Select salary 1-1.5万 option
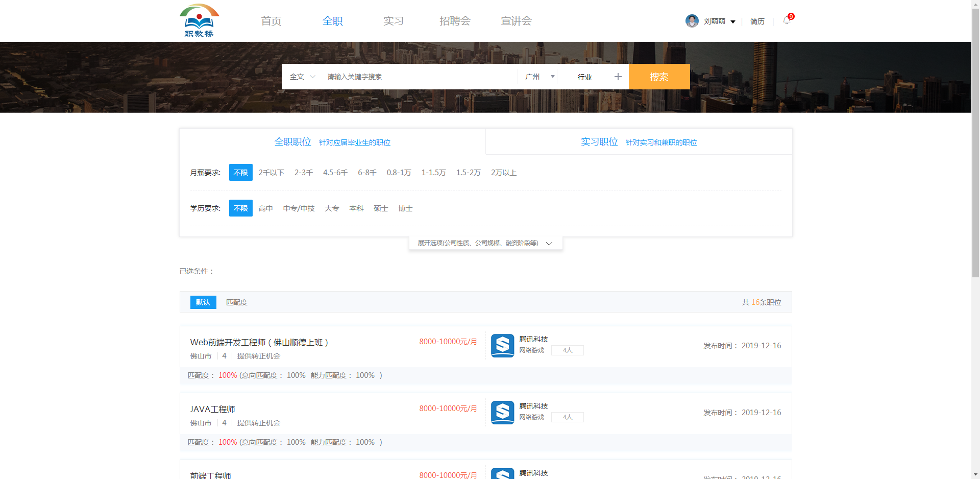980x479 pixels. coord(433,173)
